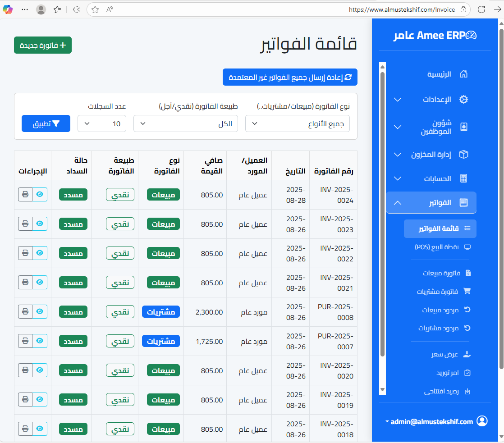The image size is (504, 443).
Task: Show details of INV-2025-0023 via eye icon
Action: [40, 224]
